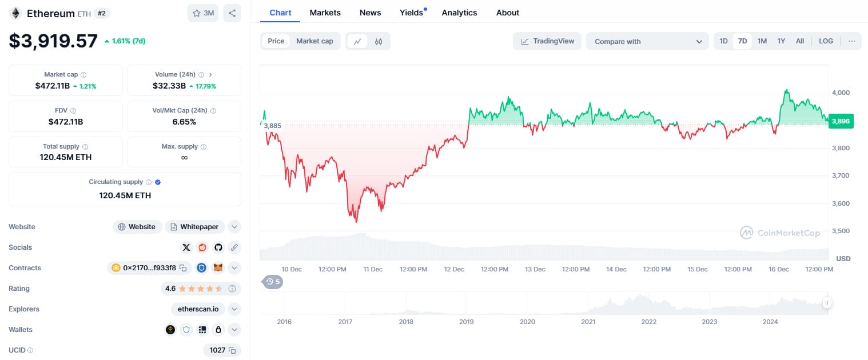This screenshot has width=868, height=360.
Task: Open the black square-grid wallet icon in Wallets
Action: pyautogui.click(x=202, y=330)
